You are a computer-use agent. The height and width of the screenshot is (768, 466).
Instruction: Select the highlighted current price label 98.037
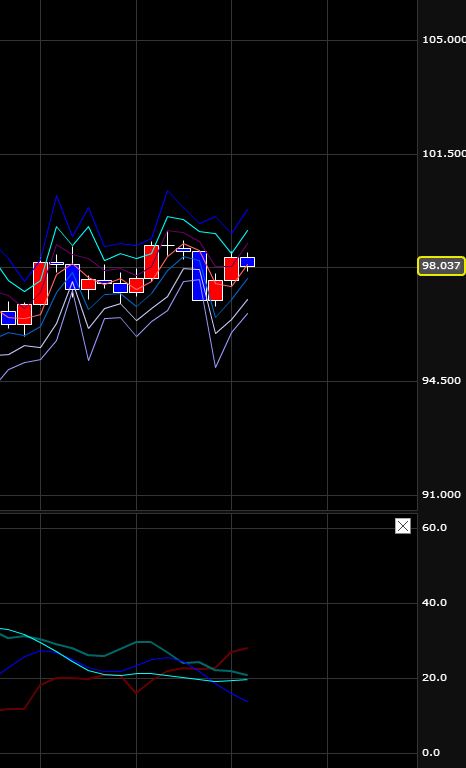pos(441,266)
